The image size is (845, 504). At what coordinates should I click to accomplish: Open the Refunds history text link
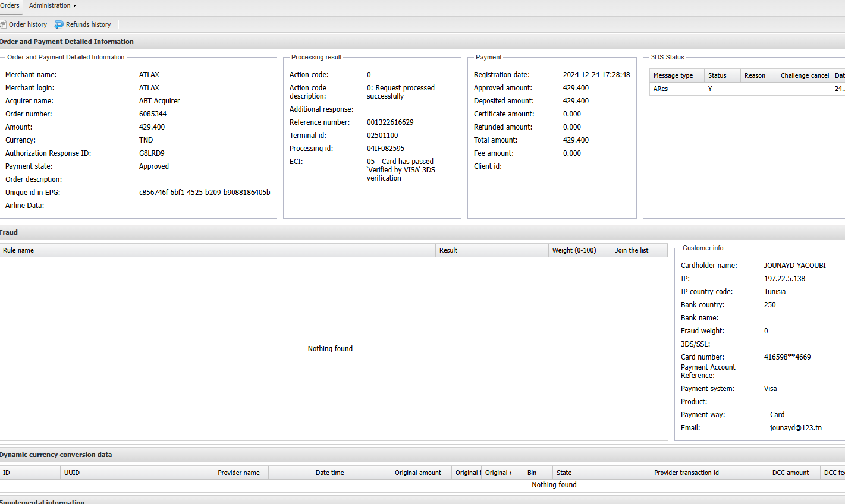[88, 24]
